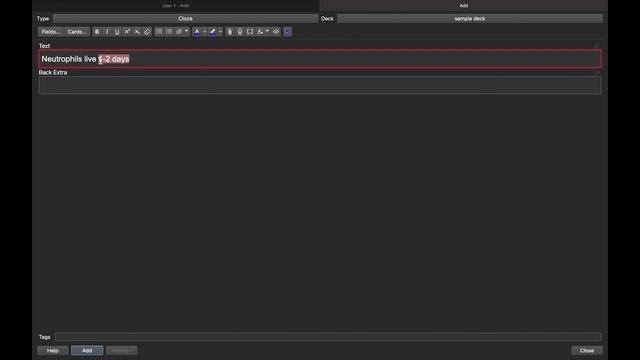Click in the Text field

tap(320, 59)
